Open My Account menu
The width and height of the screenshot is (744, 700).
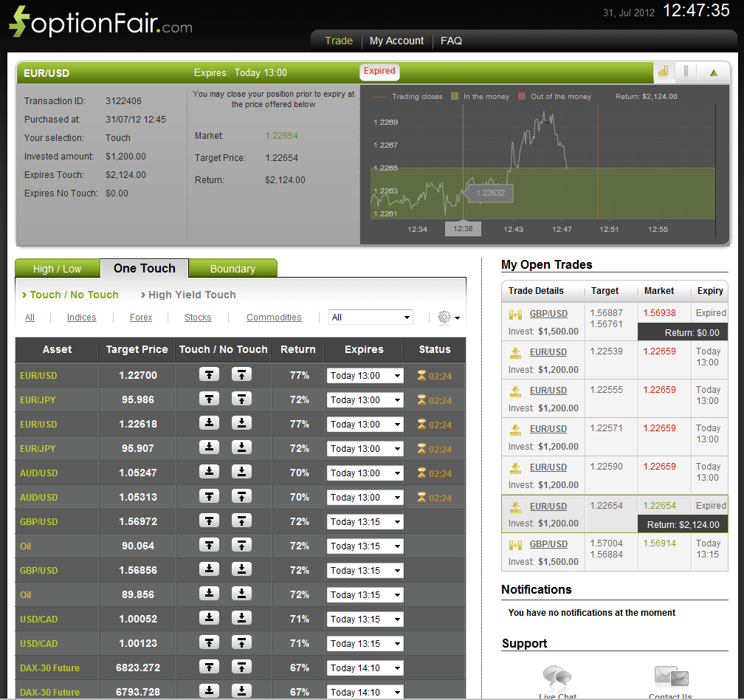click(396, 41)
